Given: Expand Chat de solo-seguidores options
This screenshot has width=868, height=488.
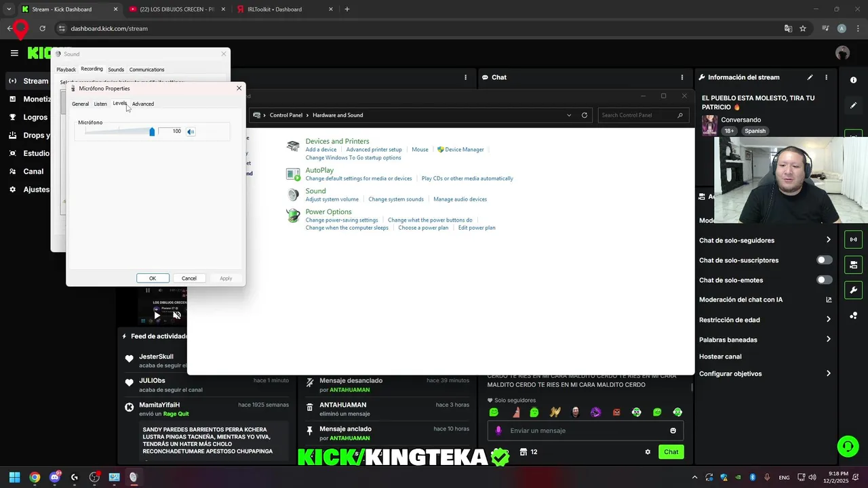Looking at the screenshot, I should (x=828, y=240).
